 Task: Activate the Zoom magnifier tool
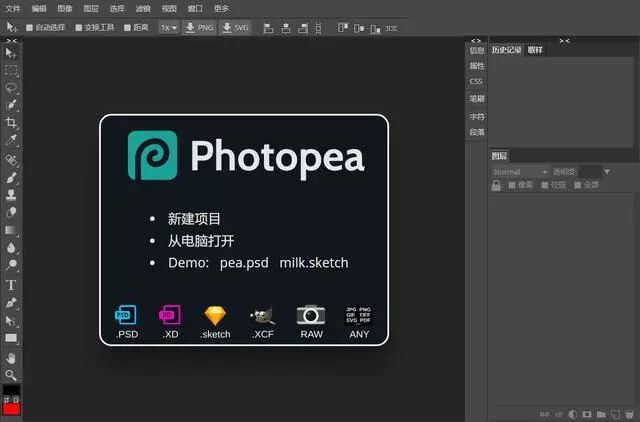tap(11, 375)
